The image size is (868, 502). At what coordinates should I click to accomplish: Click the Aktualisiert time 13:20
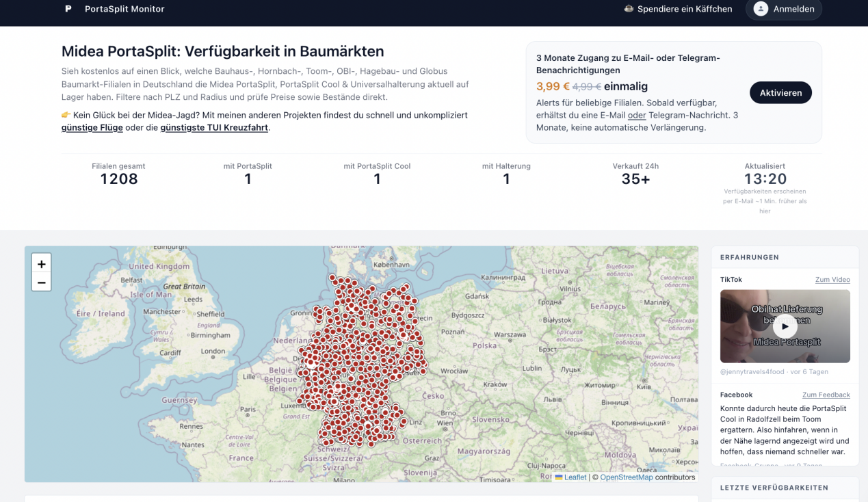click(x=765, y=179)
